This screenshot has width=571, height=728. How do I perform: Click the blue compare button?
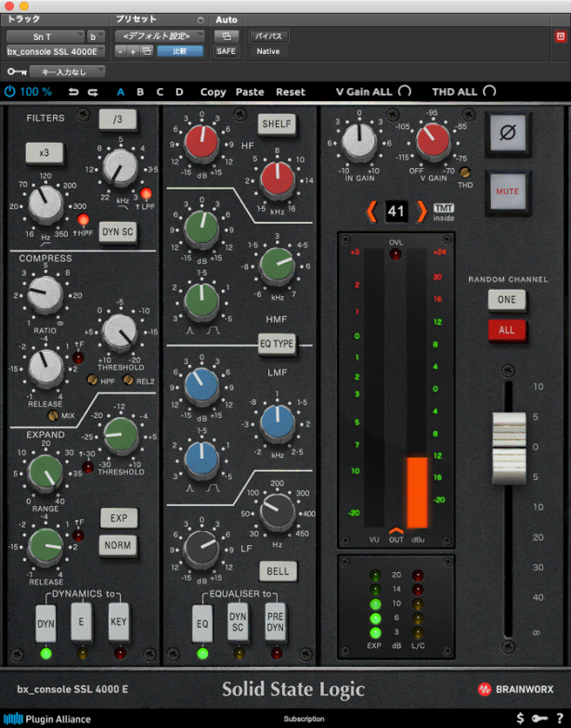[x=180, y=51]
